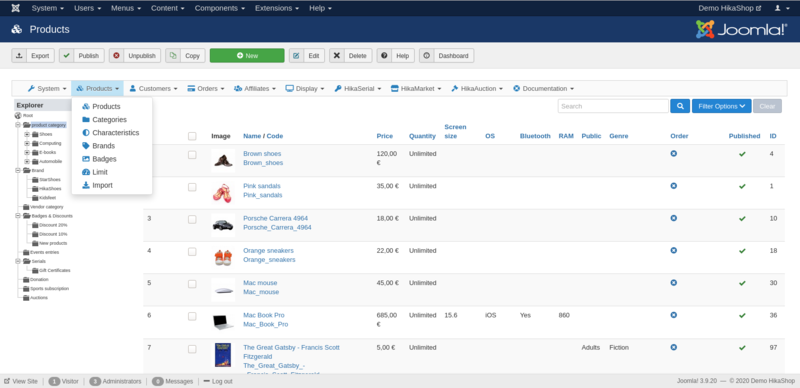Click the Joomla logo icon in top bar
800x388 pixels.
tap(16, 8)
